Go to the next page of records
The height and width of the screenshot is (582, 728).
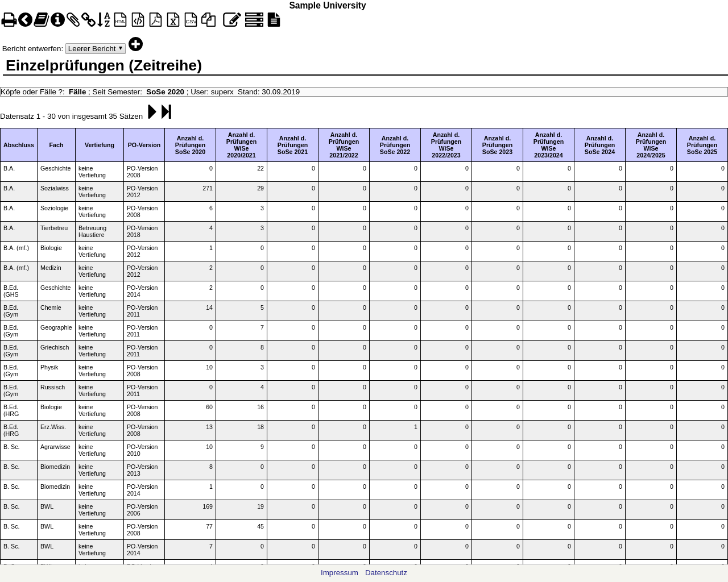[x=152, y=112]
